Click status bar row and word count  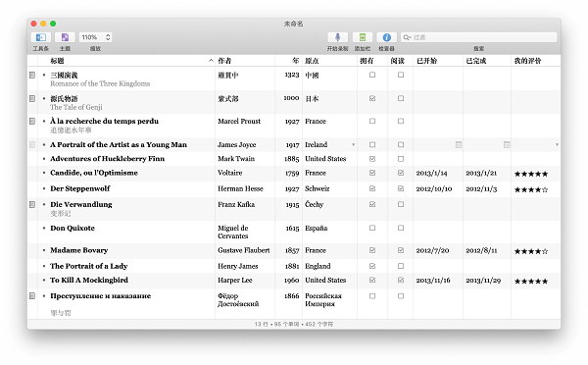[294, 324]
